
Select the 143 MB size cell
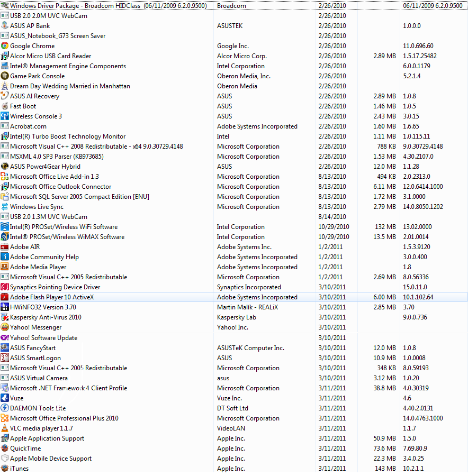[x=385, y=469]
